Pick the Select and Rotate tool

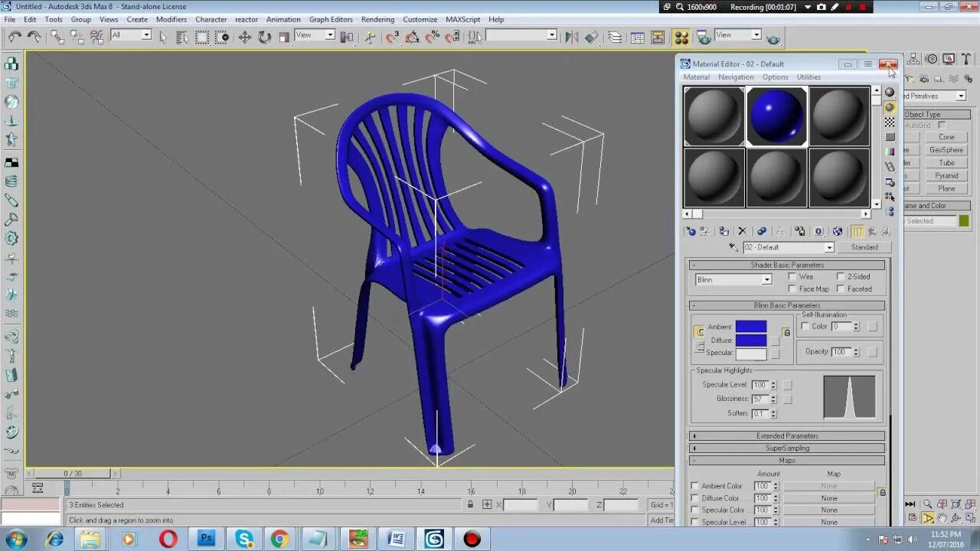pyautogui.click(x=264, y=36)
